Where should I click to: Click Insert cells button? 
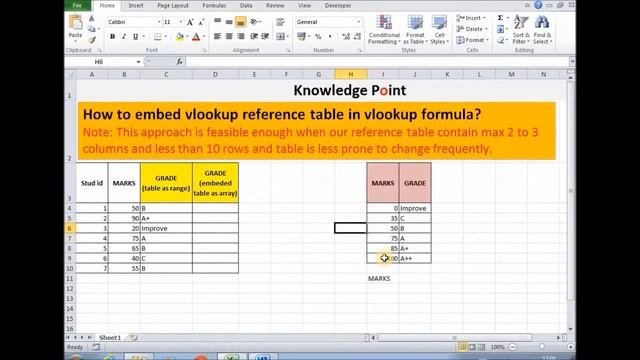[x=471, y=18]
